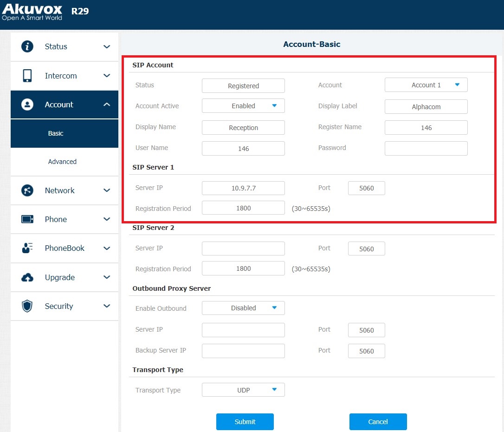Click the Status info icon in sidebar

pyautogui.click(x=27, y=46)
